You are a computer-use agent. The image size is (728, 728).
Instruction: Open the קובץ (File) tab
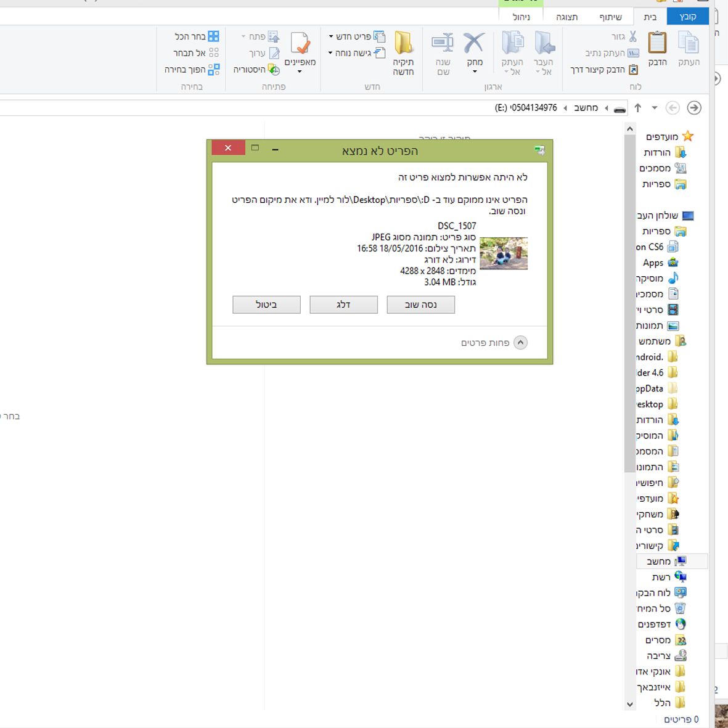pos(687,17)
